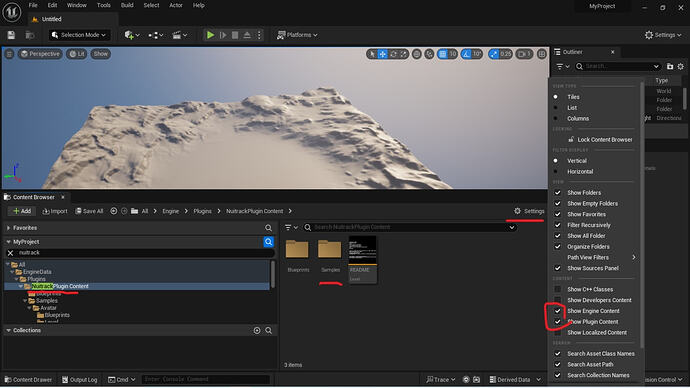The image size is (690, 388).
Task: Open the Samples folder thumbnail
Action: tap(330, 249)
